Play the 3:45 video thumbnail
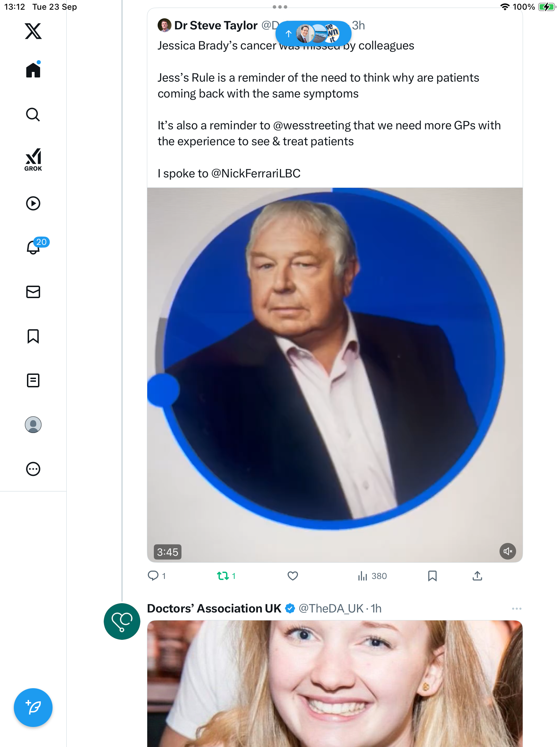The image size is (560, 747). (x=335, y=375)
